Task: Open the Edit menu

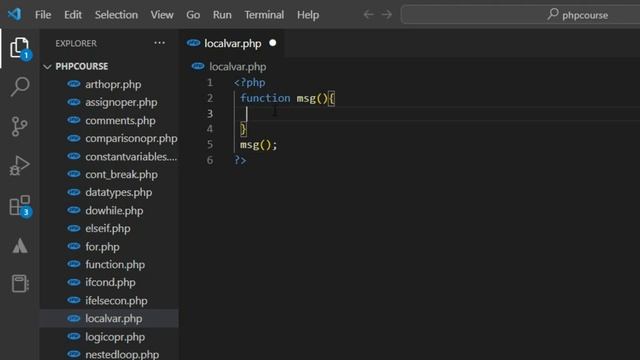Action: (x=73, y=15)
